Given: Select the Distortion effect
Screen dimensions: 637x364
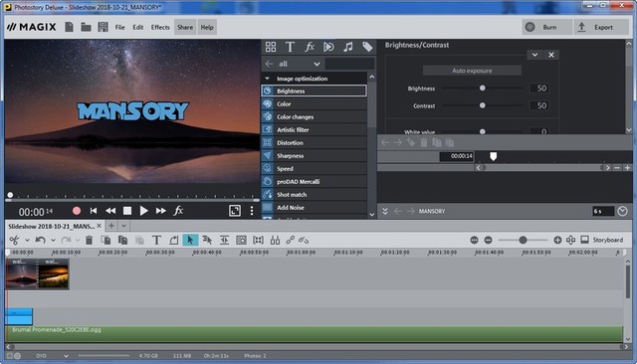Looking at the screenshot, I should (x=315, y=143).
